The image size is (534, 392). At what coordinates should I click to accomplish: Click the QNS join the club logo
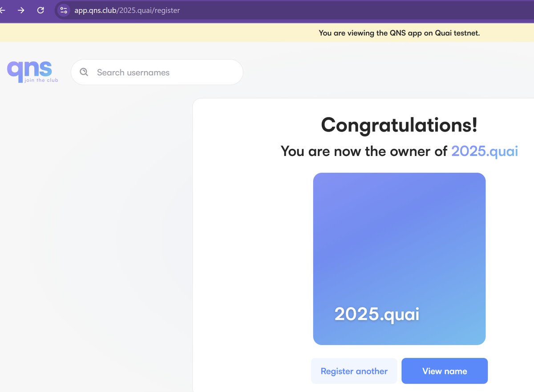(x=32, y=72)
